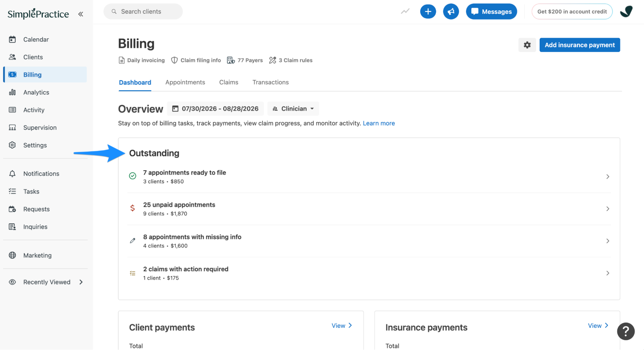Expand Recently Viewed with its chevron

(x=81, y=282)
